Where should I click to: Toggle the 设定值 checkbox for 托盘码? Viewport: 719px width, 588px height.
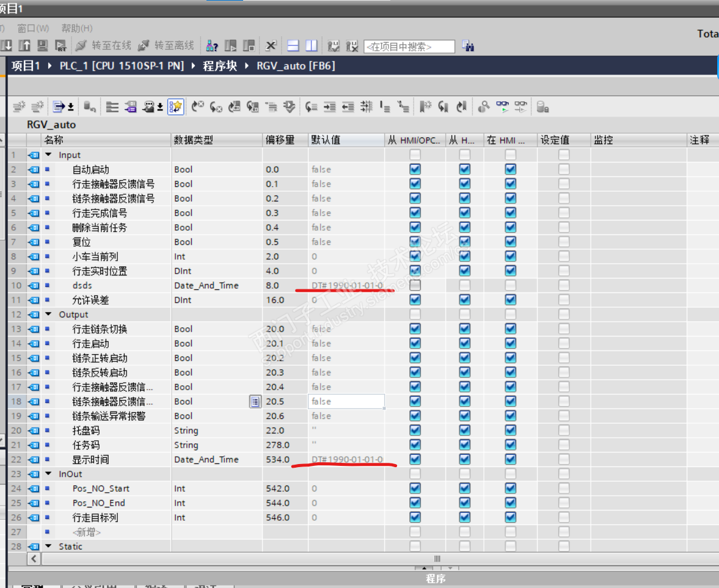(x=564, y=430)
